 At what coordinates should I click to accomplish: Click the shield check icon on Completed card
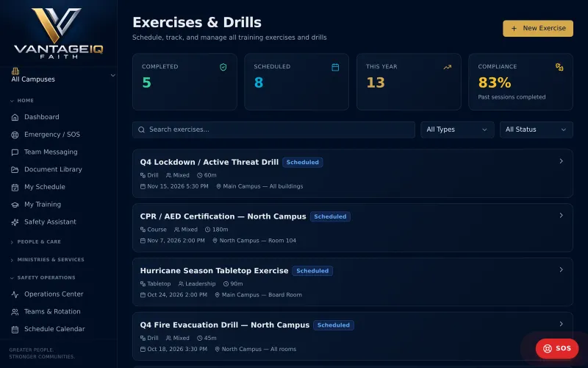pos(223,67)
